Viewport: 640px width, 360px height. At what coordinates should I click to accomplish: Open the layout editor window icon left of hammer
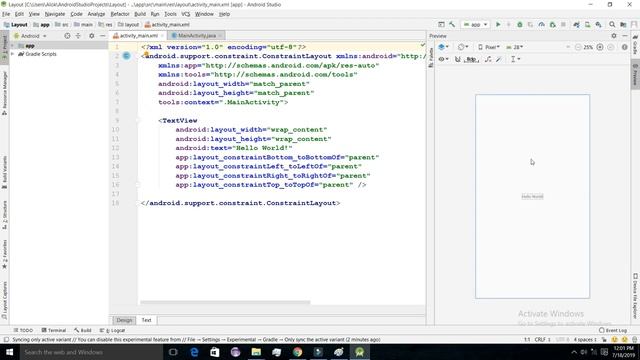pos(441,24)
